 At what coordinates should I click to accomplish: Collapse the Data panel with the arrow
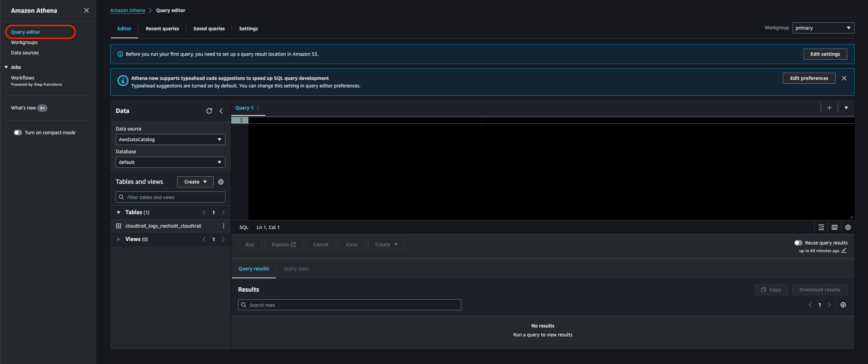tap(221, 111)
